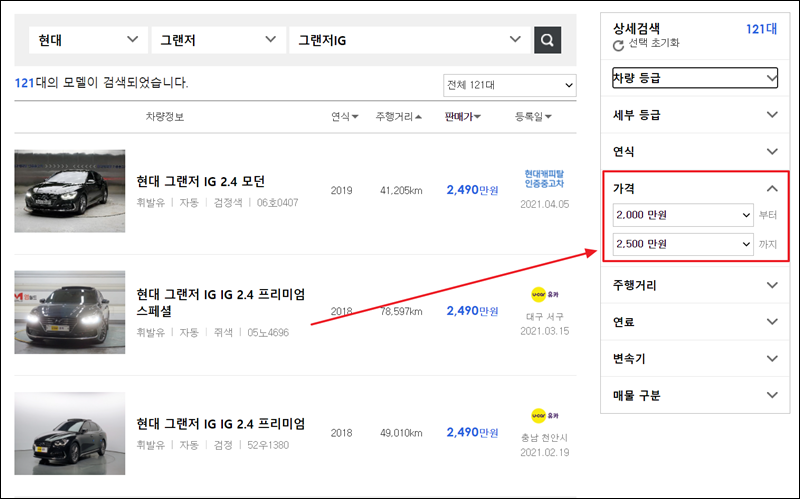This screenshot has width=800, height=499.
Task: Click the 대구 서구 location text
Action: click(x=544, y=317)
